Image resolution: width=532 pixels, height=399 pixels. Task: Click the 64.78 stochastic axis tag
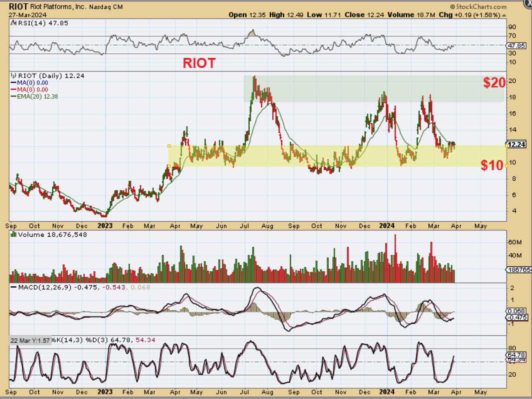(x=517, y=355)
